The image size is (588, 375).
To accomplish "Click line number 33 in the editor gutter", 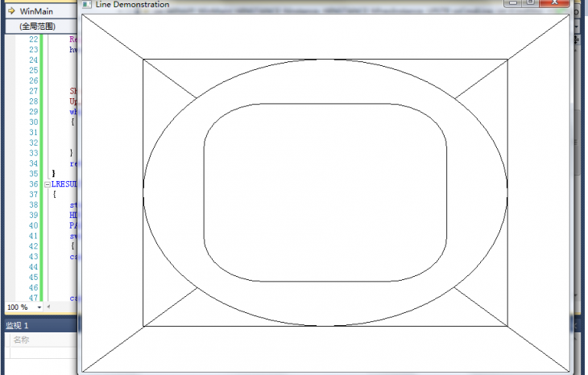I will [x=32, y=153].
